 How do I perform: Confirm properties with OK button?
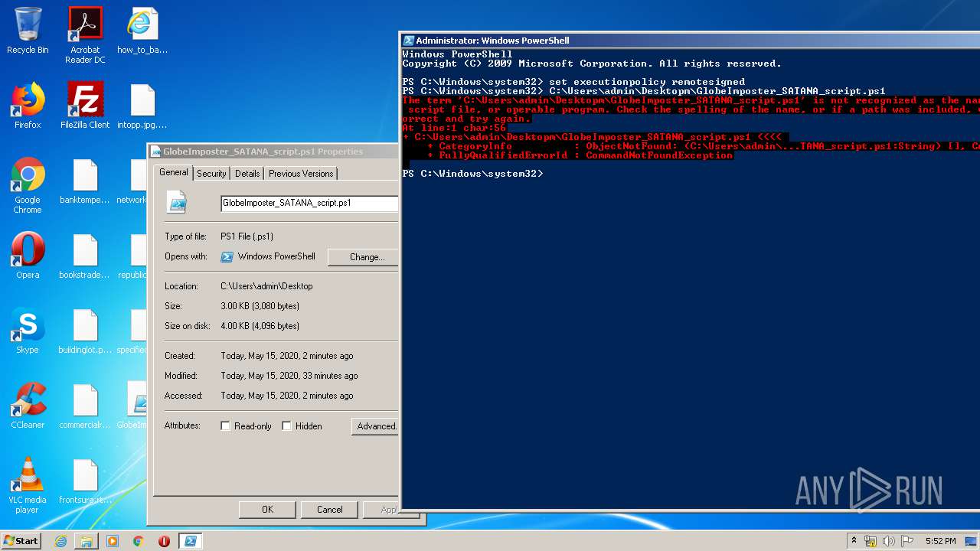point(267,510)
